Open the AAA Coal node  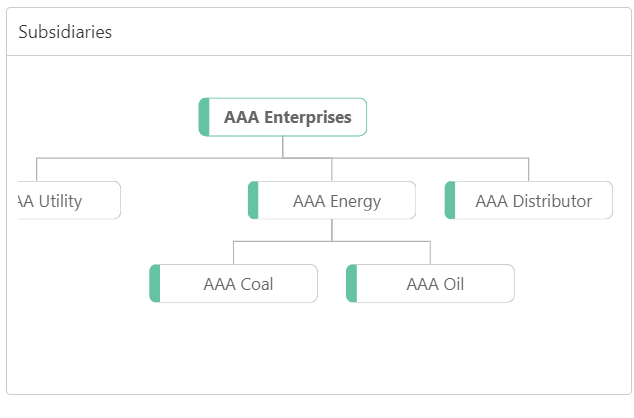[238, 284]
